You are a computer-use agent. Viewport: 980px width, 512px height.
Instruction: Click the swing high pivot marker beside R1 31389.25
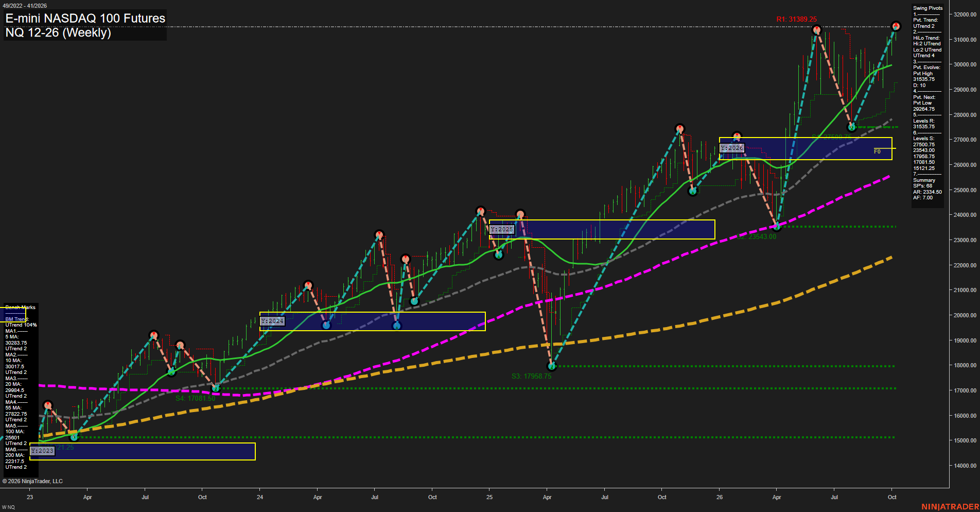(816, 30)
